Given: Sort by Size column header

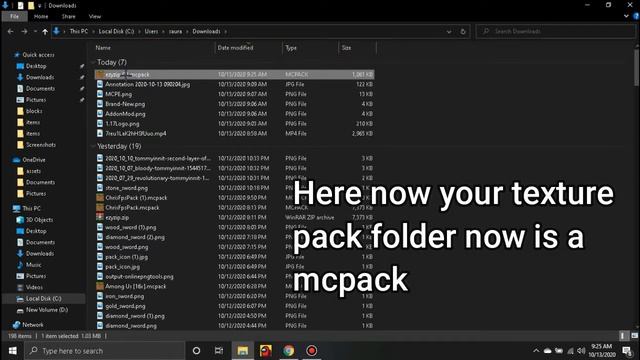Looking at the screenshot, I should click(x=346, y=48).
